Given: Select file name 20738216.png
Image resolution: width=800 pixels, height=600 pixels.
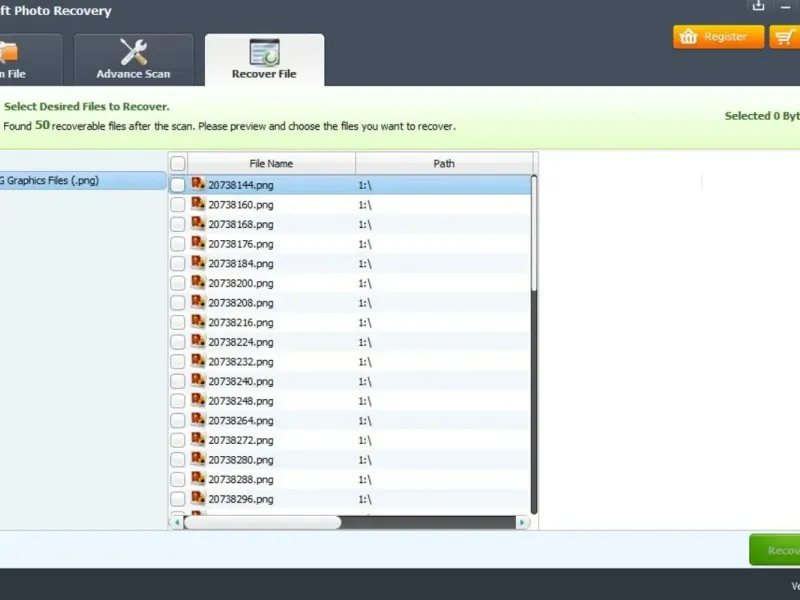Looking at the screenshot, I should [241, 323].
